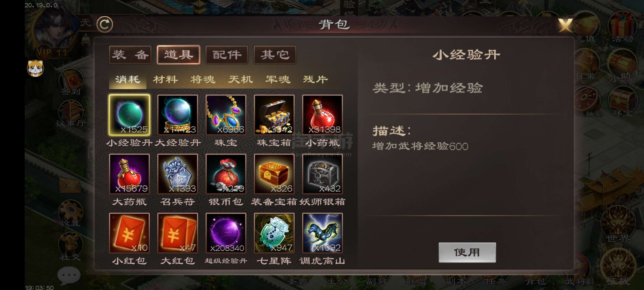Image resolution: width=644 pixels, height=290 pixels.
Task: Select the 珠宝 necklace item
Action: (226, 115)
